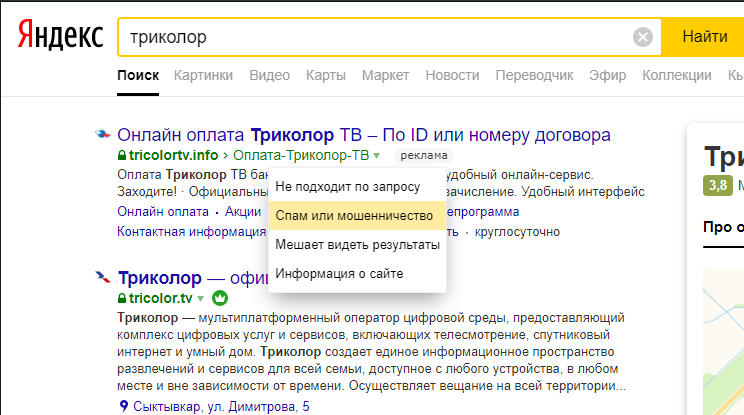Click the Найти search button
The width and height of the screenshot is (744, 415).
[x=704, y=37]
